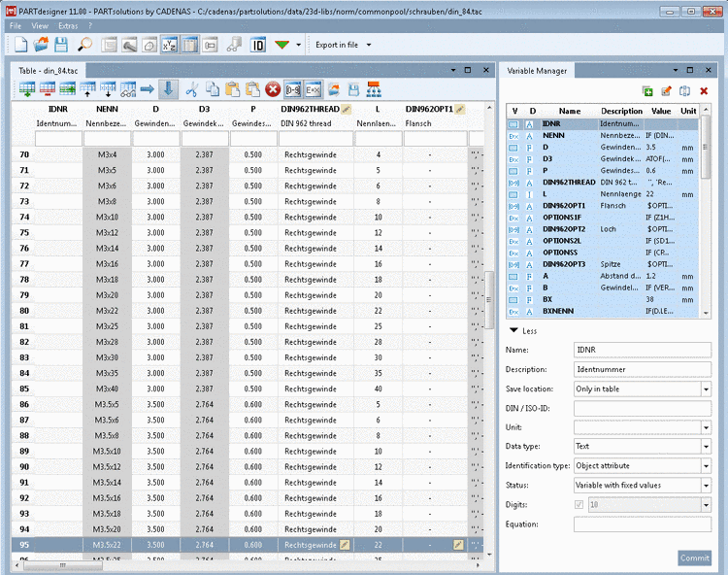Open the View menu

pos(40,25)
